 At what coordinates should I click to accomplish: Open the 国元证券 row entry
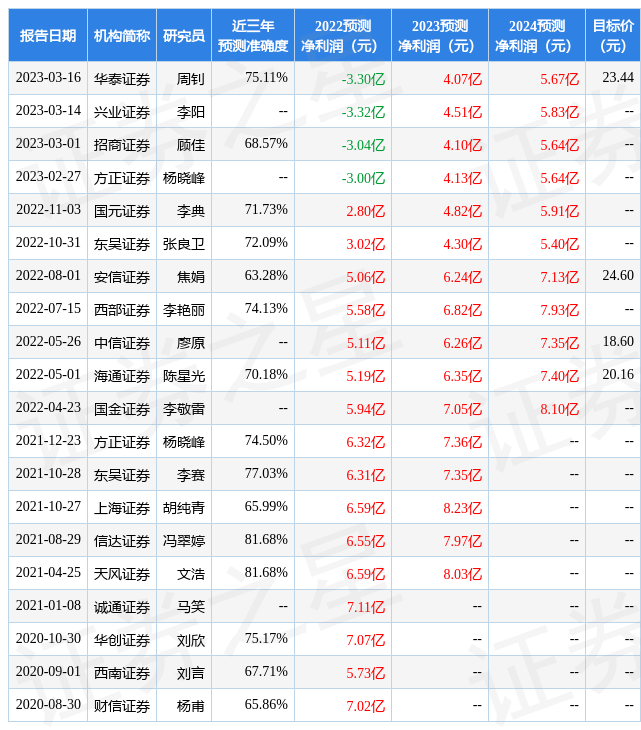(x=122, y=211)
